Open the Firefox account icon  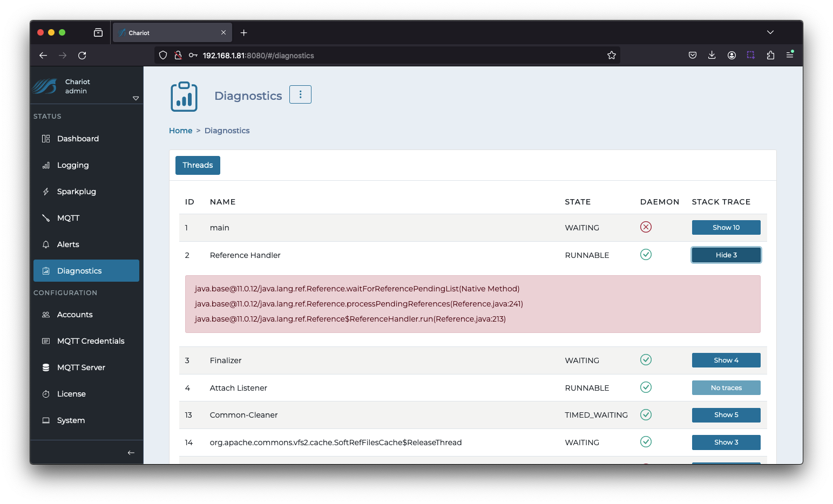pyautogui.click(x=732, y=55)
